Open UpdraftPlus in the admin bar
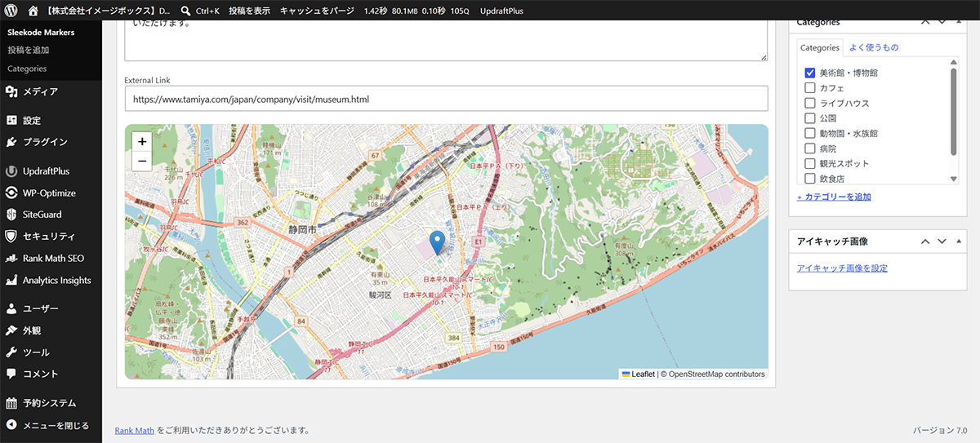Image resolution: width=980 pixels, height=443 pixels. pyautogui.click(x=501, y=11)
